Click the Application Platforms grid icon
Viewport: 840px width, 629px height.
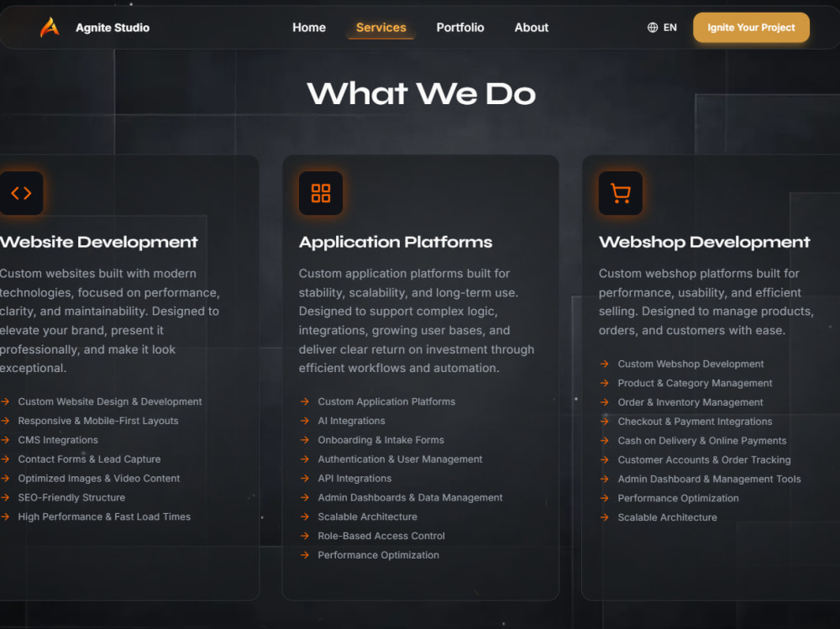(x=321, y=193)
